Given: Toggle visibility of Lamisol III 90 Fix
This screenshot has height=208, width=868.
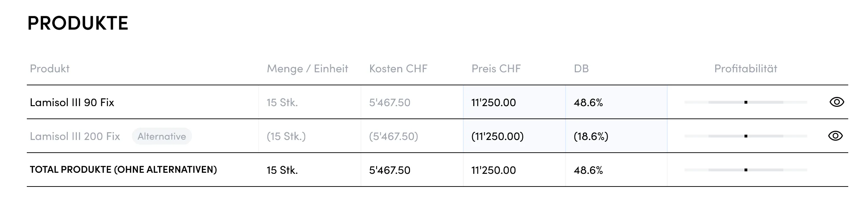Looking at the screenshot, I should coord(836,102).
